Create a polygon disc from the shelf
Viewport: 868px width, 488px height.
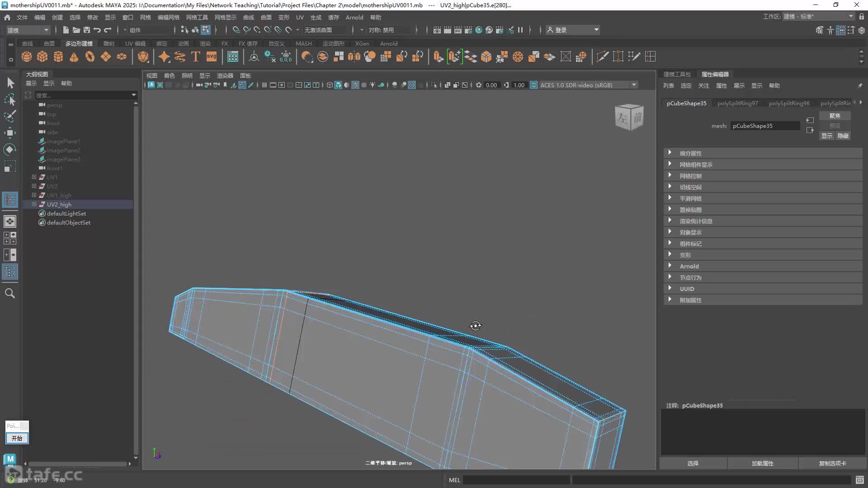(122, 56)
